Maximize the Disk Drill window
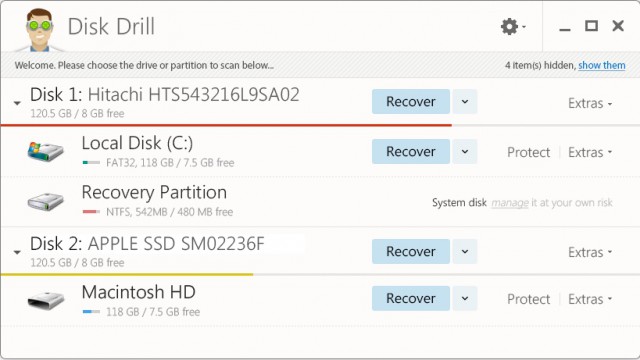This screenshot has height=360, width=640. [591, 26]
